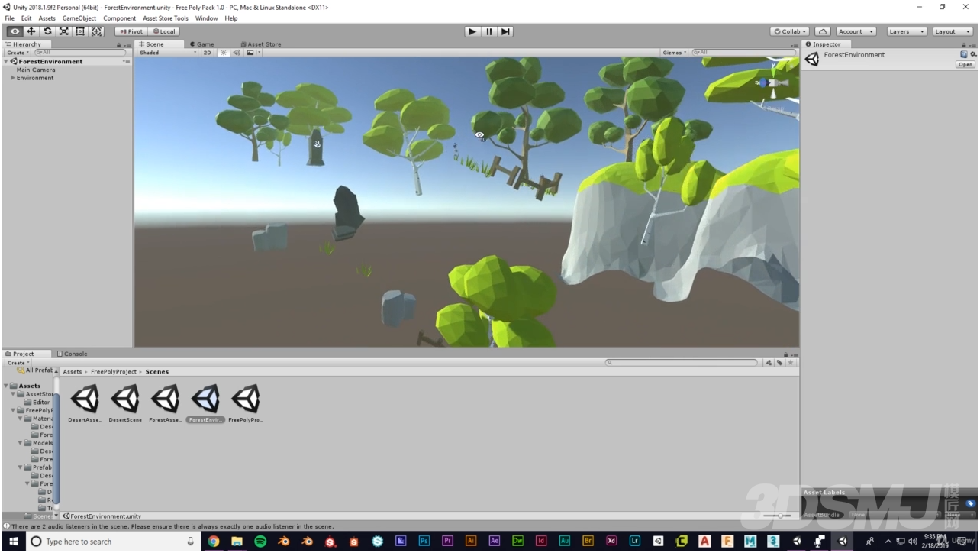Expand the Environment object
Viewport: 980px width, 553px height.
click(13, 78)
